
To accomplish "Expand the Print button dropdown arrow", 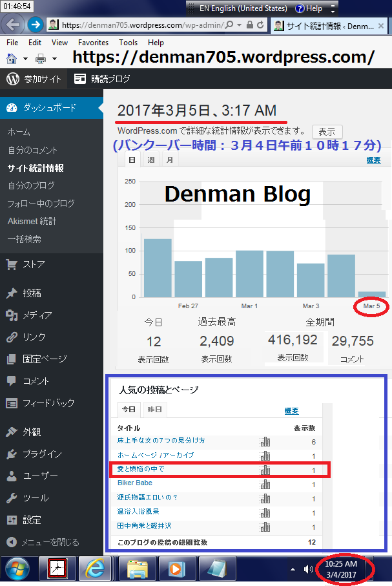I will (54, 59).
